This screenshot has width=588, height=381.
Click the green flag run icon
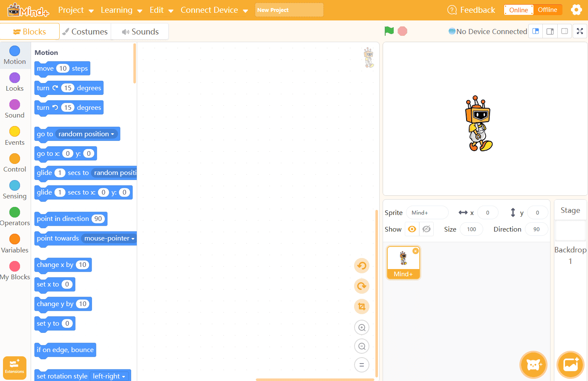pos(389,31)
